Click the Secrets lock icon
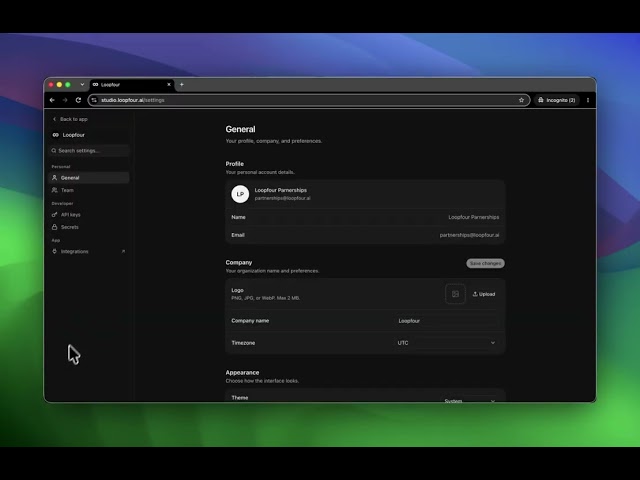This screenshot has height=480, width=640. point(54,227)
